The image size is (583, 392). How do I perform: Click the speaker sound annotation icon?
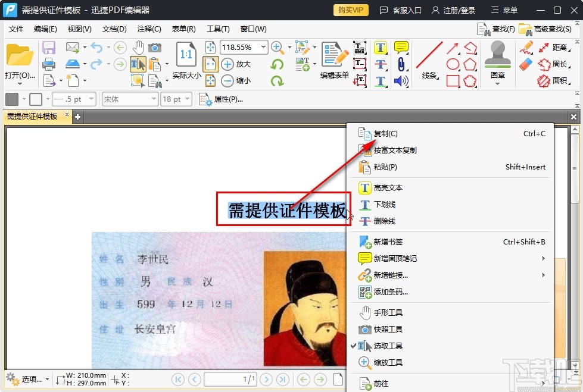(402, 81)
